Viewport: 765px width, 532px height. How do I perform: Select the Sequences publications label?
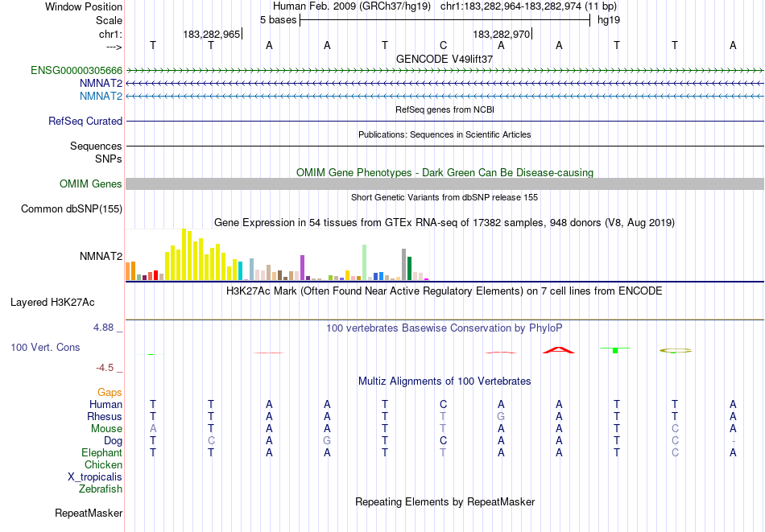96,146
